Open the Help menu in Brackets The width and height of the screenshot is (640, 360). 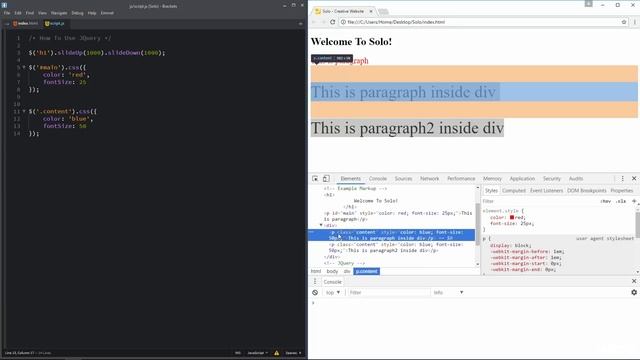point(92,13)
